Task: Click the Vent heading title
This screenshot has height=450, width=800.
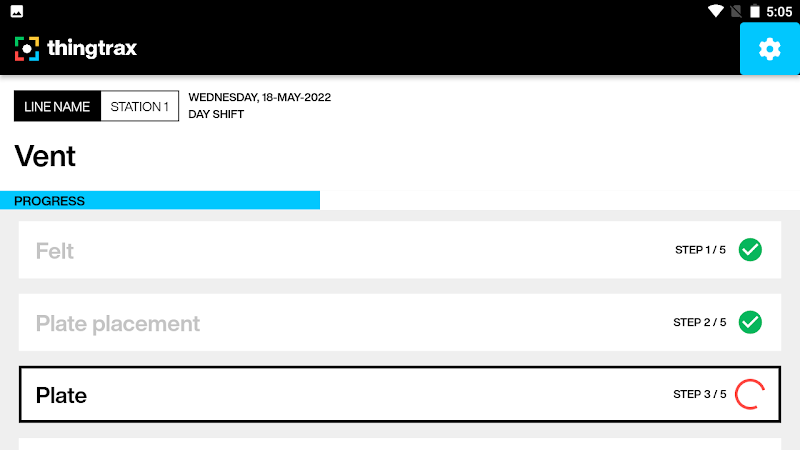Action: [46, 156]
